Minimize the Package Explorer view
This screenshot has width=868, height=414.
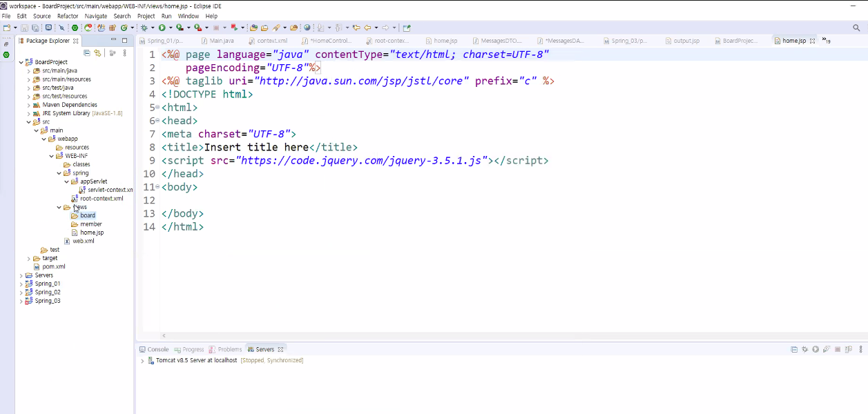(x=113, y=39)
